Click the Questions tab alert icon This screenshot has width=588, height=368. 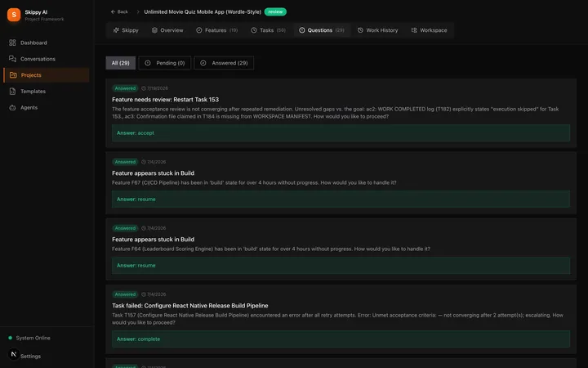tap(302, 30)
